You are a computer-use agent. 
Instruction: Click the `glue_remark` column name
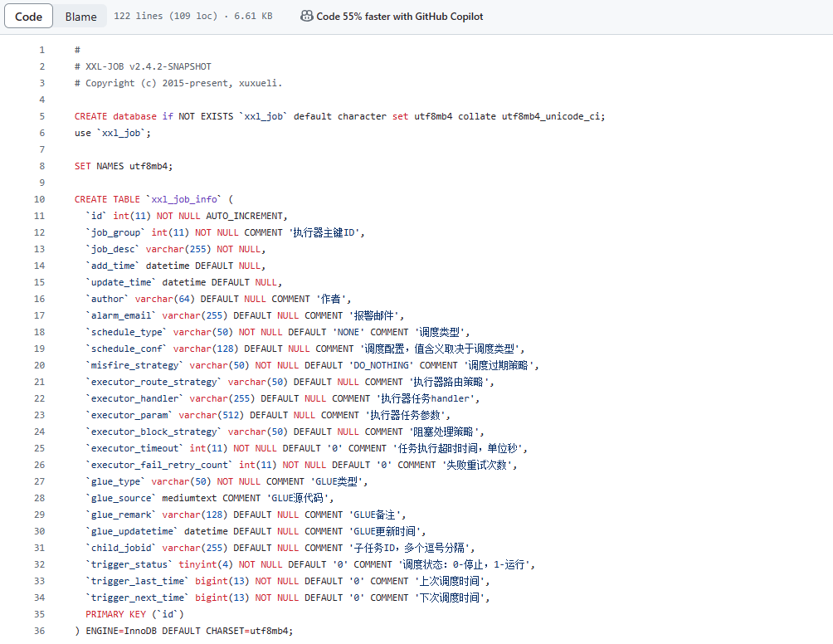coord(121,515)
